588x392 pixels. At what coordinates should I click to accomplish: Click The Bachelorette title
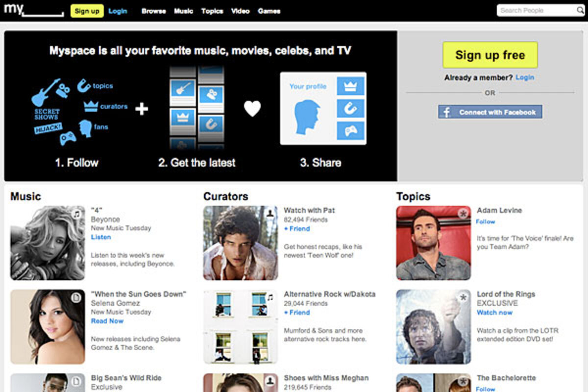click(507, 378)
